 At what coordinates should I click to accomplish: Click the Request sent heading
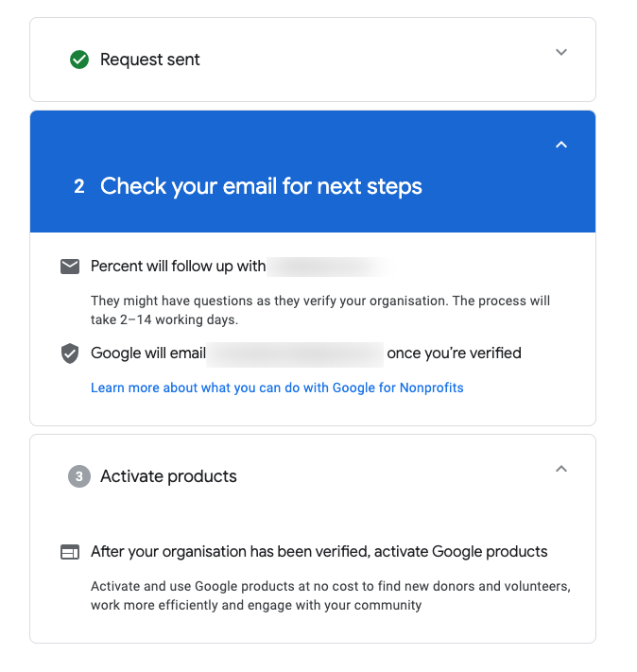click(x=150, y=60)
